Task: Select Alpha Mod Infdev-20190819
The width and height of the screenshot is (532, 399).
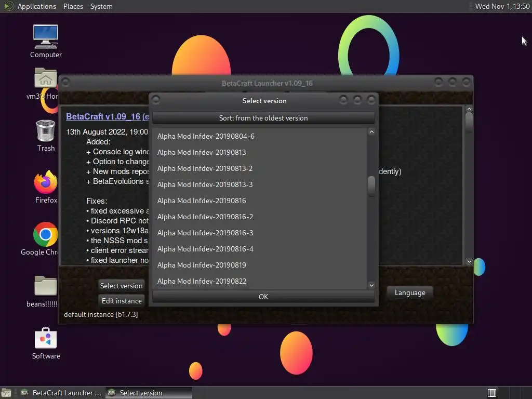Action: [260, 265]
